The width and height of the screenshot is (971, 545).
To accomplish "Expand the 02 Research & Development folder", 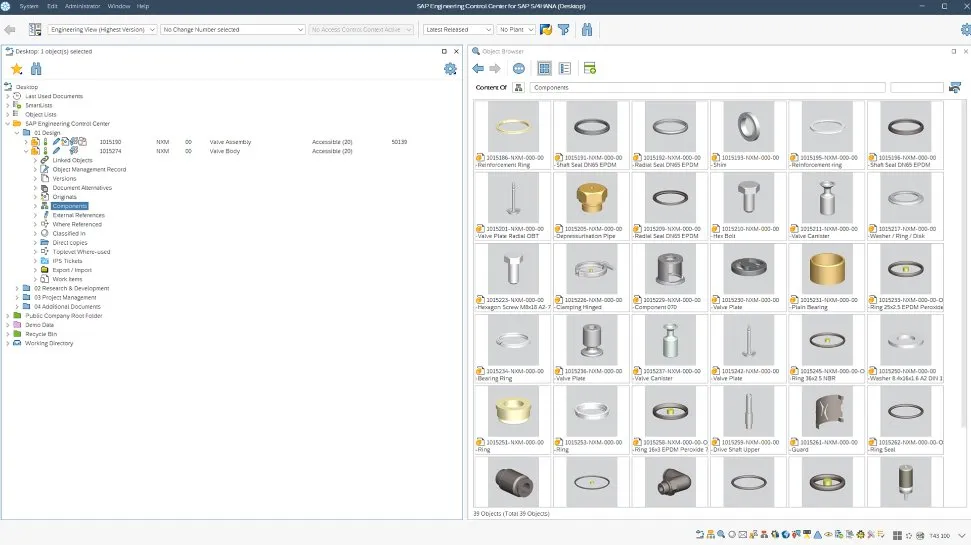I will click(x=19, y=288).
